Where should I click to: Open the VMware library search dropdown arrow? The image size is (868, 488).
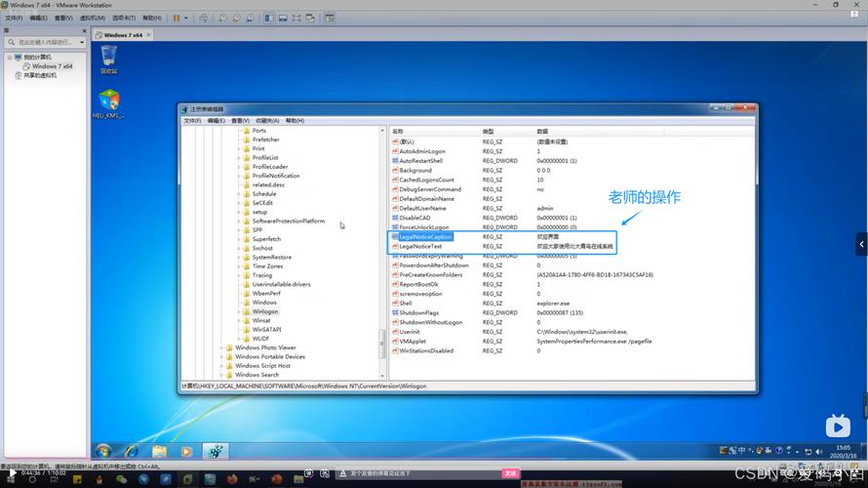pyautogui.click(x=82, y=42)
